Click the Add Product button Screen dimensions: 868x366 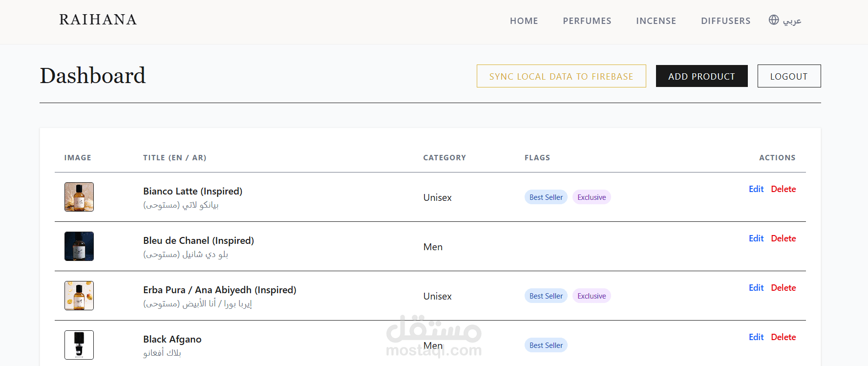pos(701,76)
